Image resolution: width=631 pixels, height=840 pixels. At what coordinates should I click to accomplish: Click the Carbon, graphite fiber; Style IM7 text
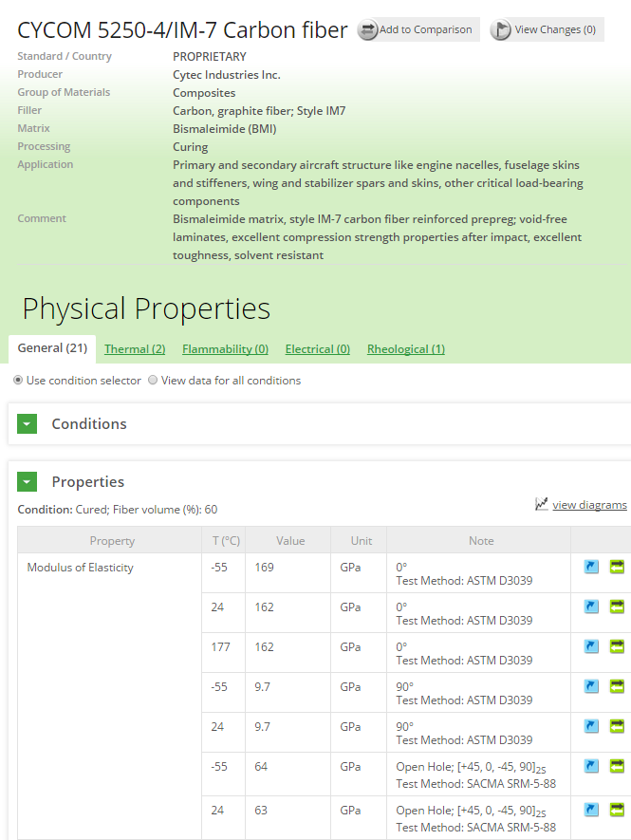[x=259, y=111]
